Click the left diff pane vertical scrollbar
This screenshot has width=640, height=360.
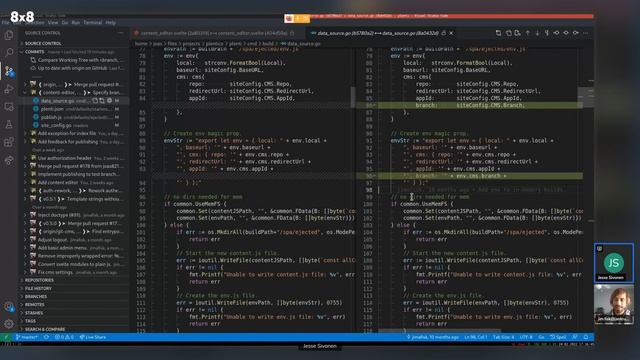click(x=353, y=97)
